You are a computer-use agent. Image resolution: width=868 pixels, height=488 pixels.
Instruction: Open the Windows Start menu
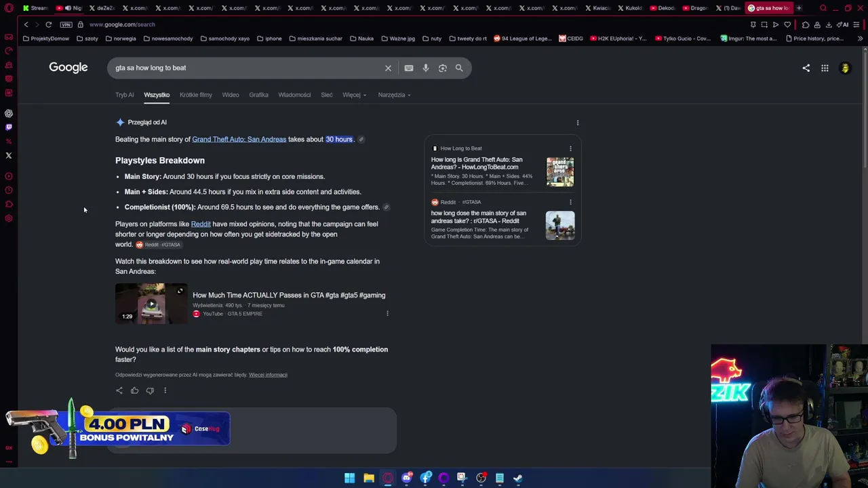(x=349, y=478)
